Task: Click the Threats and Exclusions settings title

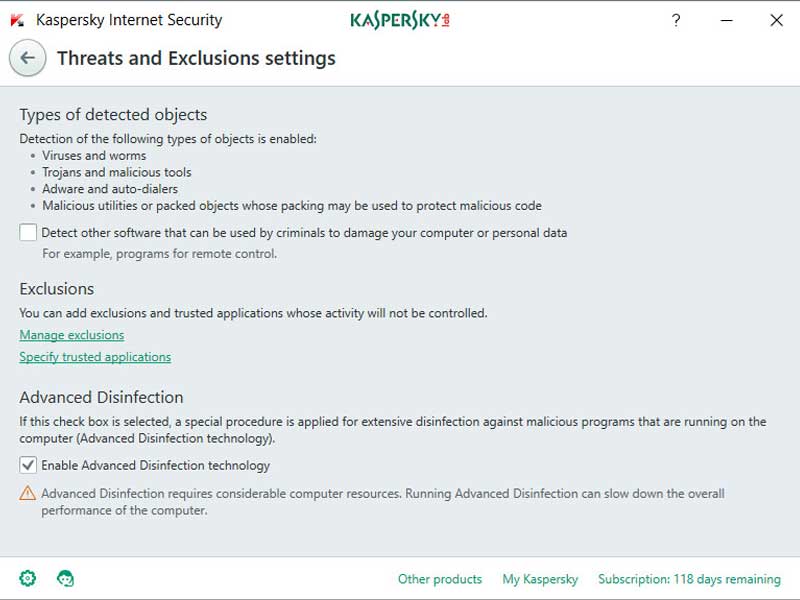Action: pos(196,58)
